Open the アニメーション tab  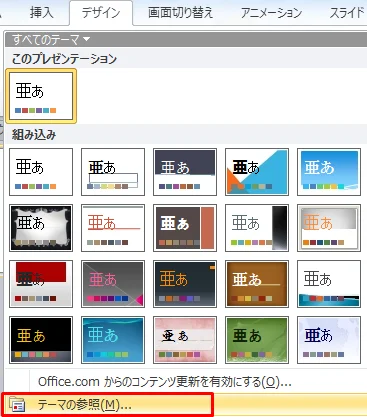271,13
